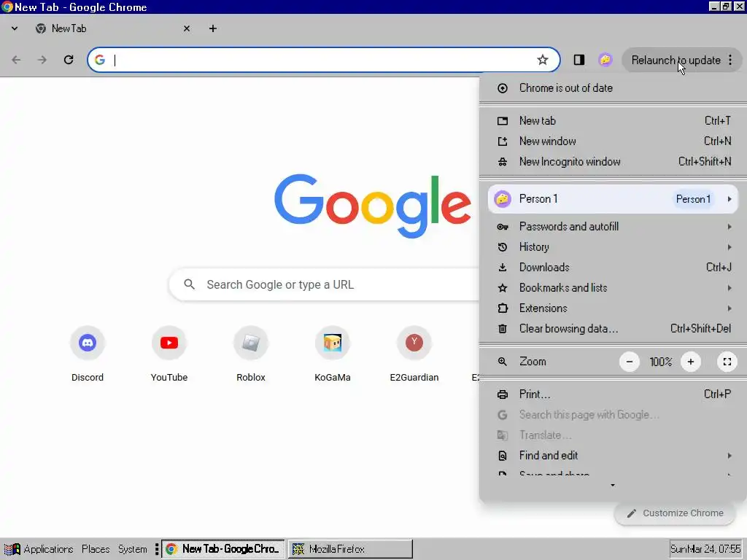The image size is (747, 560).
Task: Close the New Tab tab
Action: (x=186, y=28)
